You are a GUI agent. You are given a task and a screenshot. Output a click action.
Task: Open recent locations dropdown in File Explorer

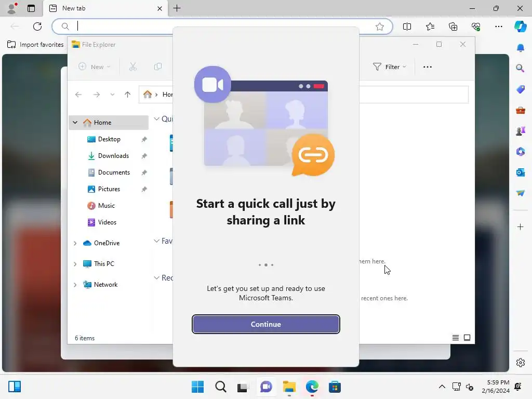112,95
